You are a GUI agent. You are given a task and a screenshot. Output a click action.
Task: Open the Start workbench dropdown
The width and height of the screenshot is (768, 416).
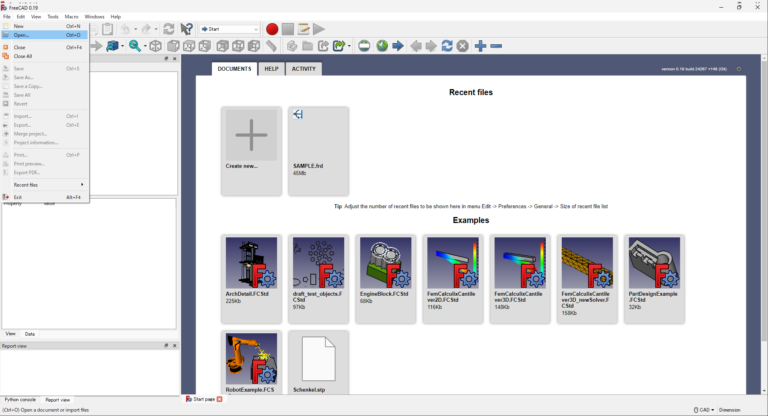(229, 29)
